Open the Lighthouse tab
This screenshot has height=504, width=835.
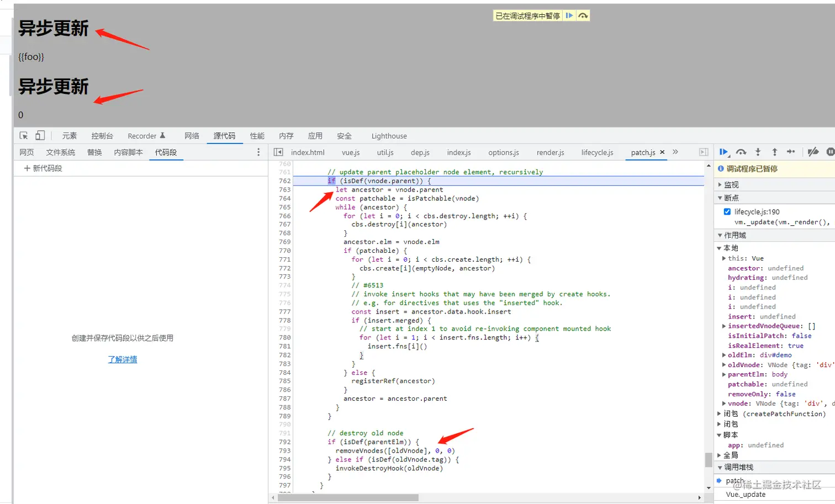point(389,136)
